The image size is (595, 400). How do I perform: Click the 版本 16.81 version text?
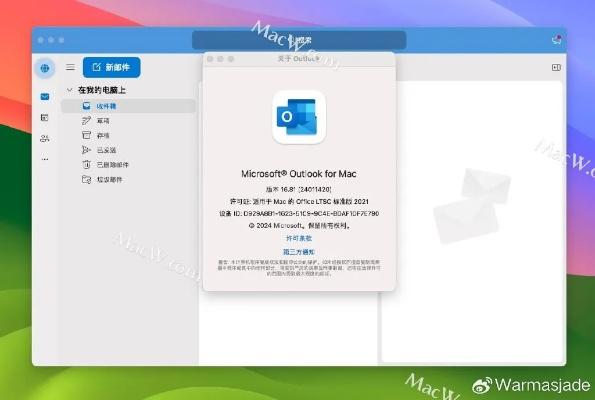pos(299,189)
